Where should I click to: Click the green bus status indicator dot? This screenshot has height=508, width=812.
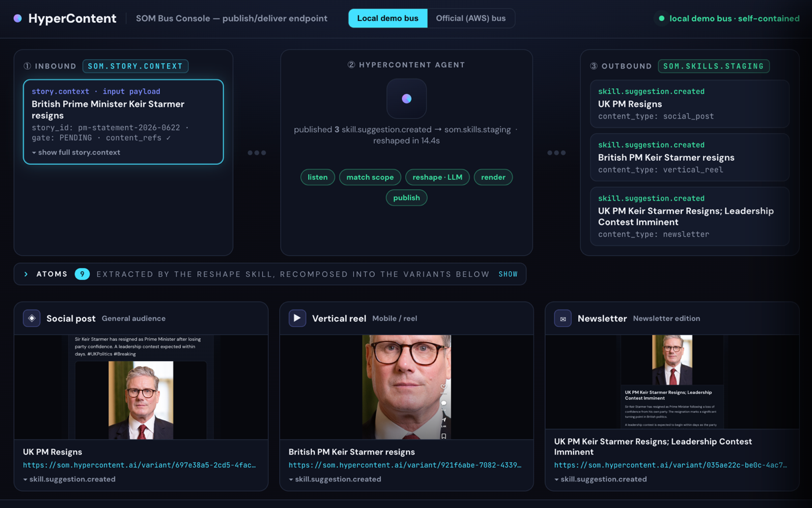click(x=661, y=19)
